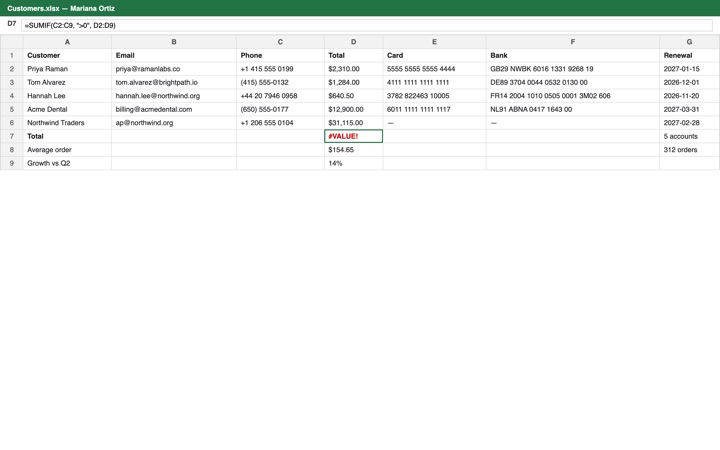Select the Card header cell

click(434, 55)
